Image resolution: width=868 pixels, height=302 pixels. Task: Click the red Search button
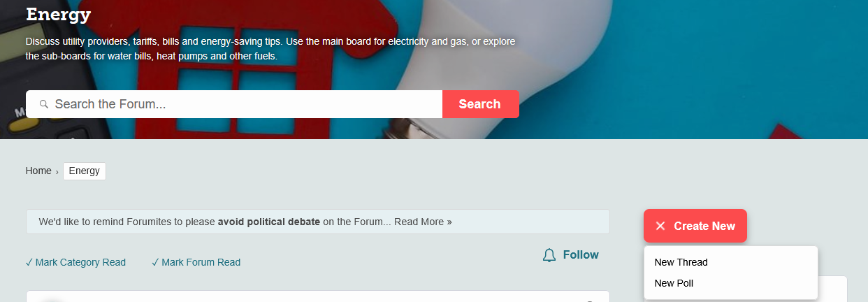coord(480,104)
